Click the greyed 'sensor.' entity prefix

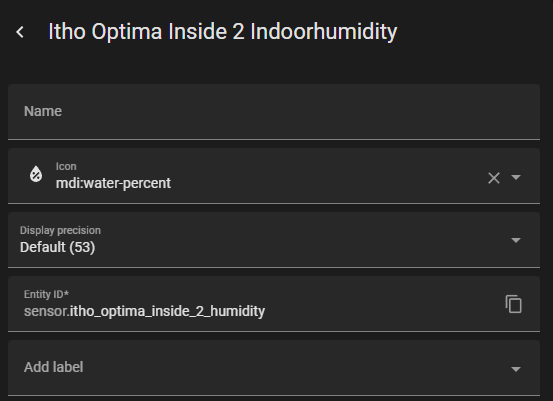(47, 311)
